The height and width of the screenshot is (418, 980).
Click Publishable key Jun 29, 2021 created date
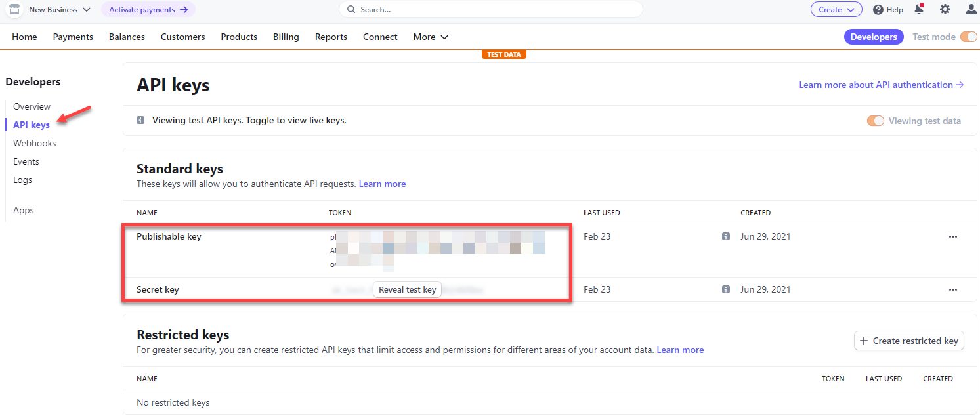click(x=765, y=236)
